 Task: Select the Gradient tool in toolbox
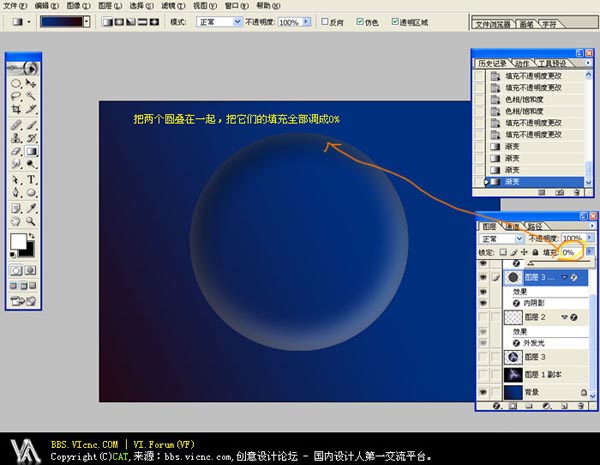31,151
